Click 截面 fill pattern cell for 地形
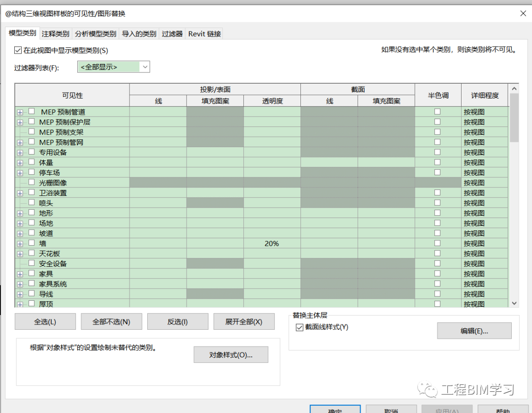 (x=386, y=213)
